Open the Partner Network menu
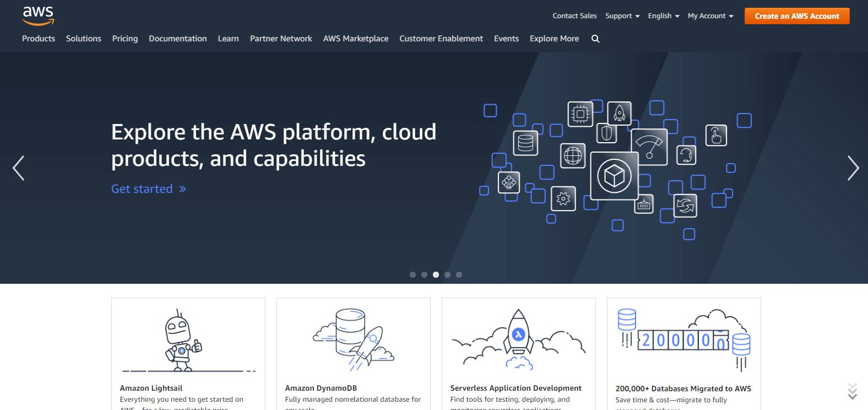 (281, 39)
